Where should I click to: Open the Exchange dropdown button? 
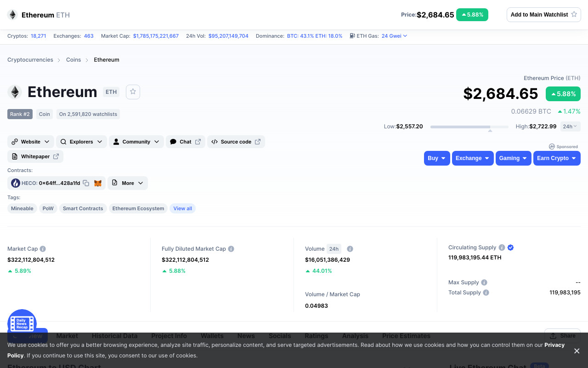(x=473, y=158)
